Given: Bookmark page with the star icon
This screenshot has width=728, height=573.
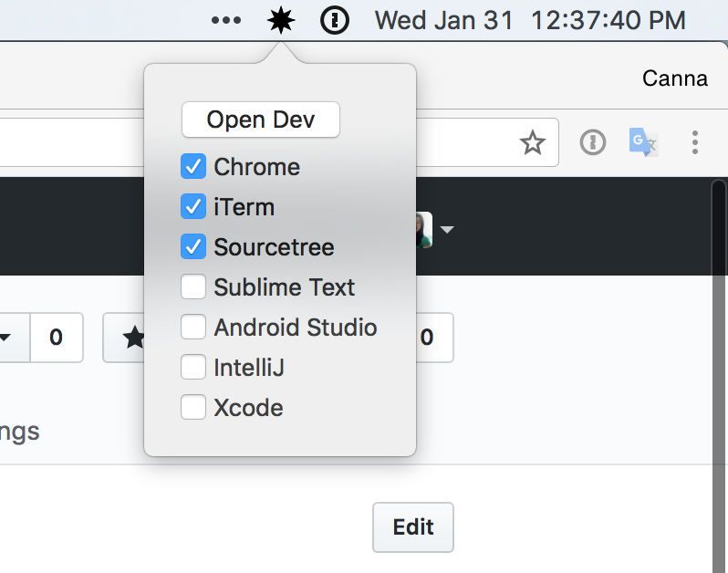Looking at the screenshot, I should pos(532,142).
